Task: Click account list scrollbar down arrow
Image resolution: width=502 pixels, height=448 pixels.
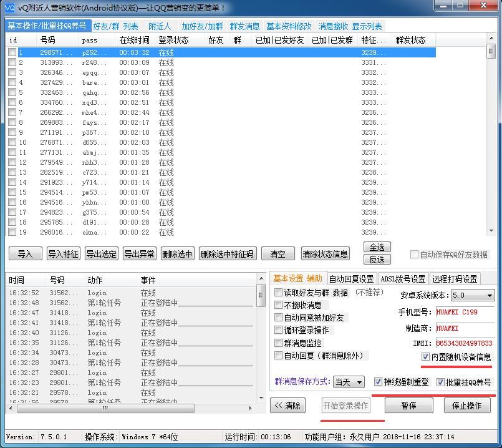Action: (491, 231)
